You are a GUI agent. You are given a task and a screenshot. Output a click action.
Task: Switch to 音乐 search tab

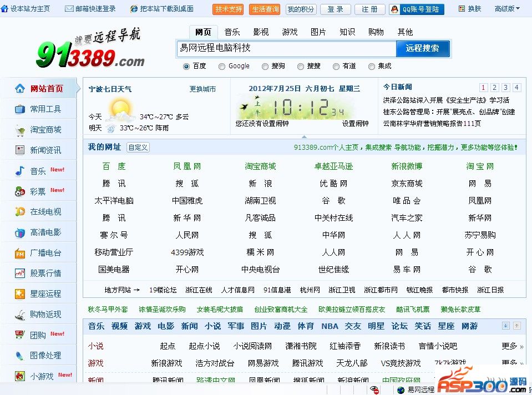point(232,32)
